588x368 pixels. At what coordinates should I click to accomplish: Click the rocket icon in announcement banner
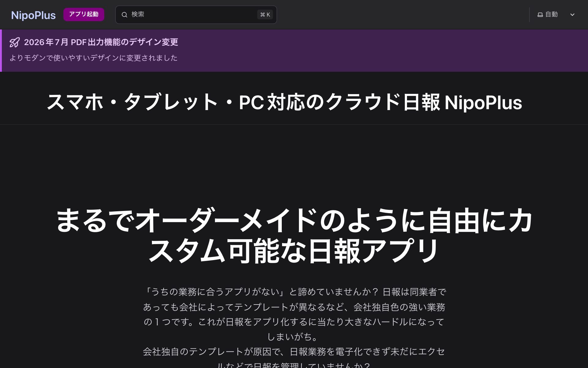click(x=15, y=42)
